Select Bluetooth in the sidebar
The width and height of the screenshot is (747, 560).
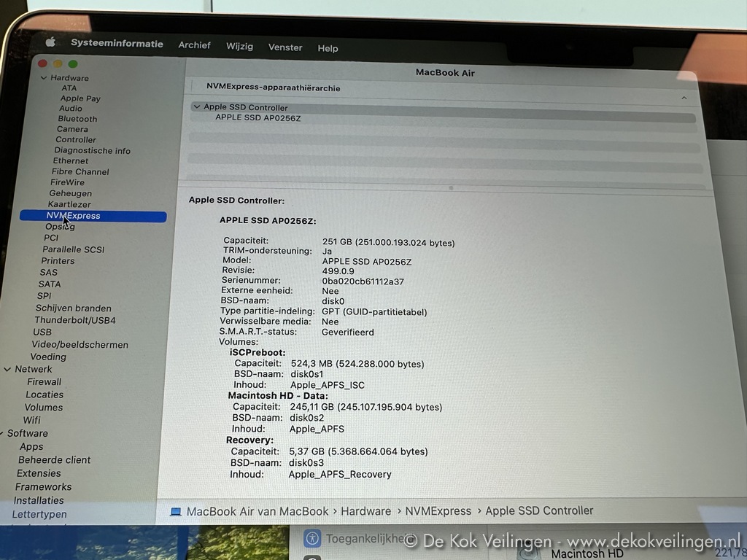pyautogui.click(x=77, y=119)
